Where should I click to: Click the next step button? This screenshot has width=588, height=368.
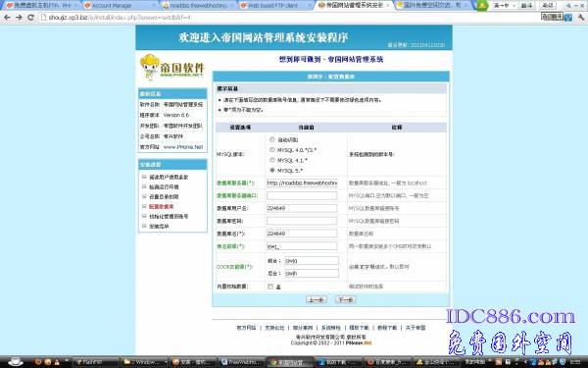click(345, 299)
